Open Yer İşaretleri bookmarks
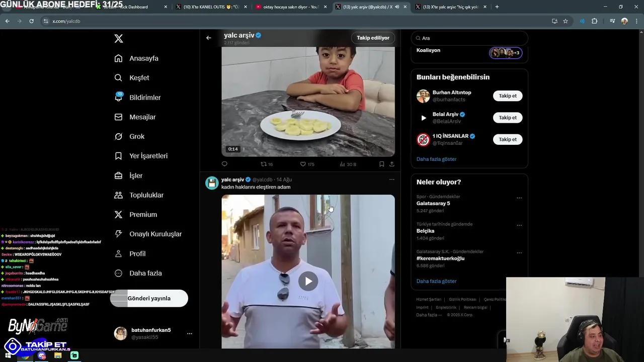 pos(141,156)
